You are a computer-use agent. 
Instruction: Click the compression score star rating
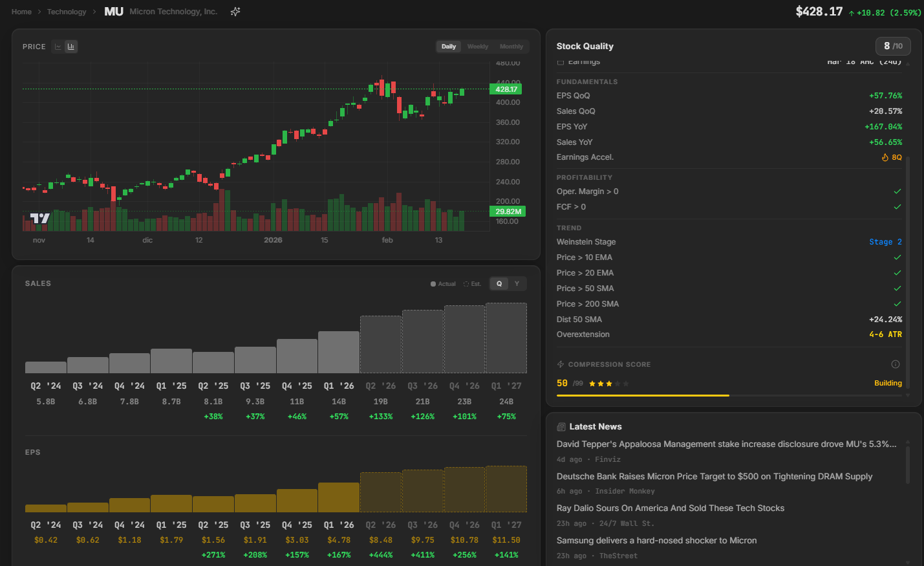coord(608,384)
